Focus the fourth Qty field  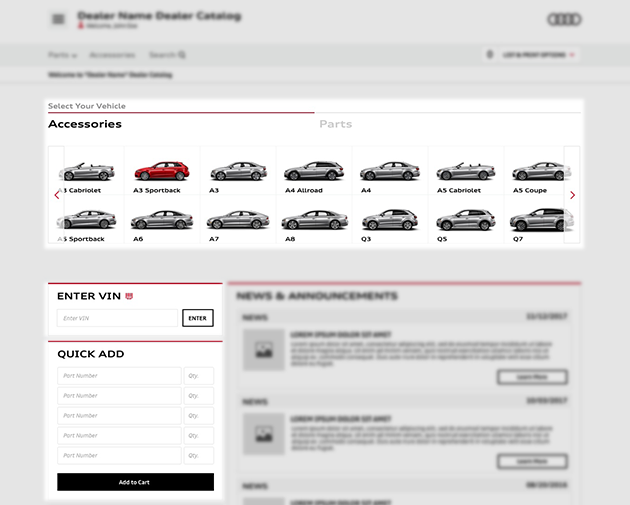[199, 435]
